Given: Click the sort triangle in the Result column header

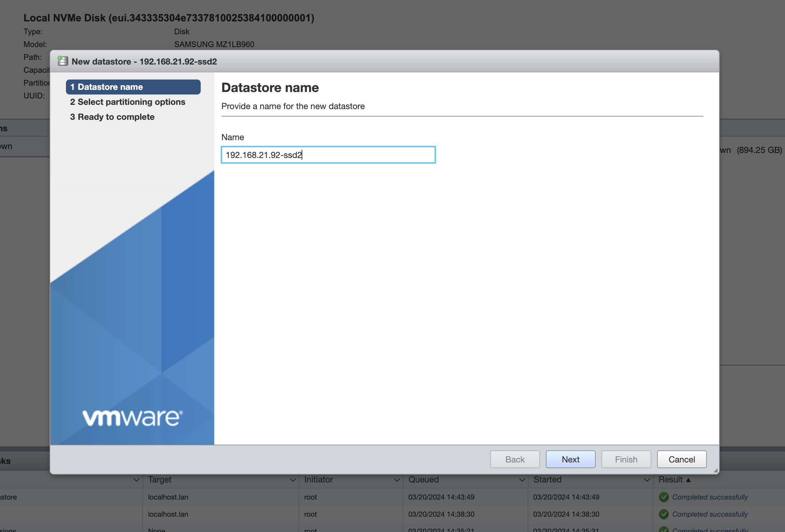Looking at the screenshot, I should (x=689, y=480).
